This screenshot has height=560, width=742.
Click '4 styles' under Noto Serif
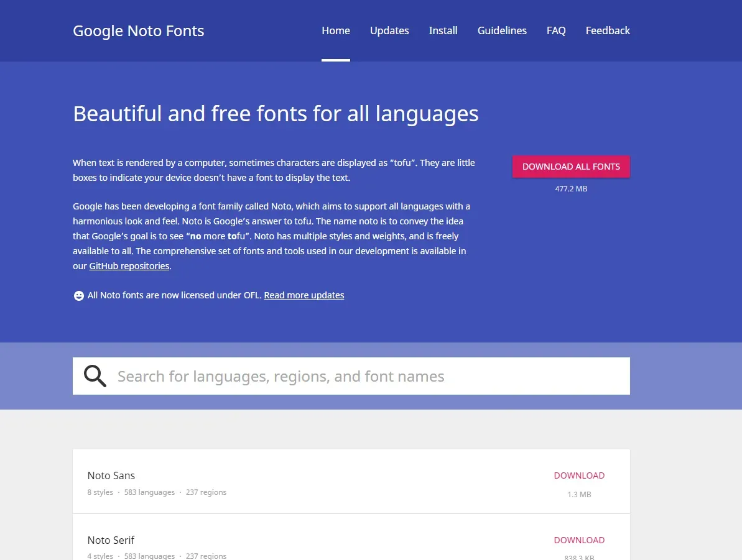point(100,556)
